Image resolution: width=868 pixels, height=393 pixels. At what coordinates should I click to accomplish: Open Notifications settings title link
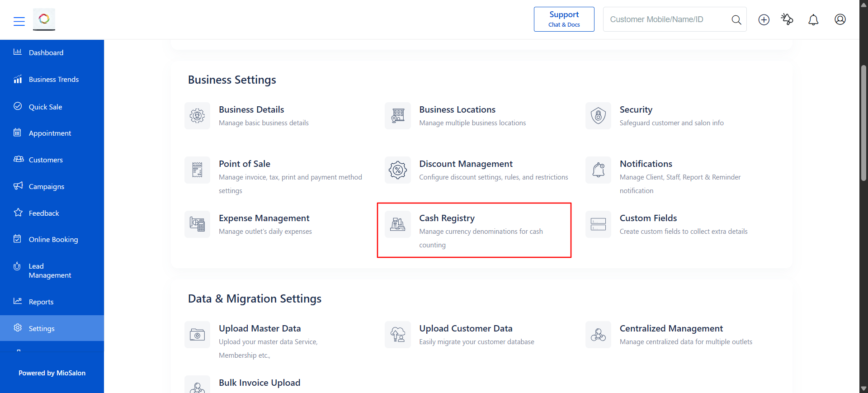tap(646, 164)
